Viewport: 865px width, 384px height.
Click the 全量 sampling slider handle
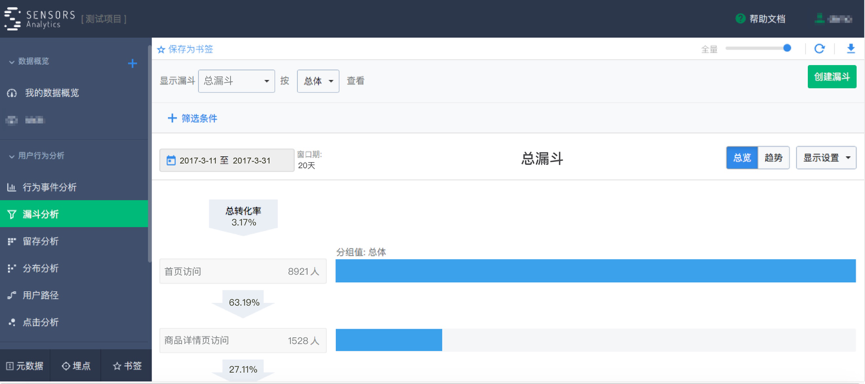[x=787, y=49]
